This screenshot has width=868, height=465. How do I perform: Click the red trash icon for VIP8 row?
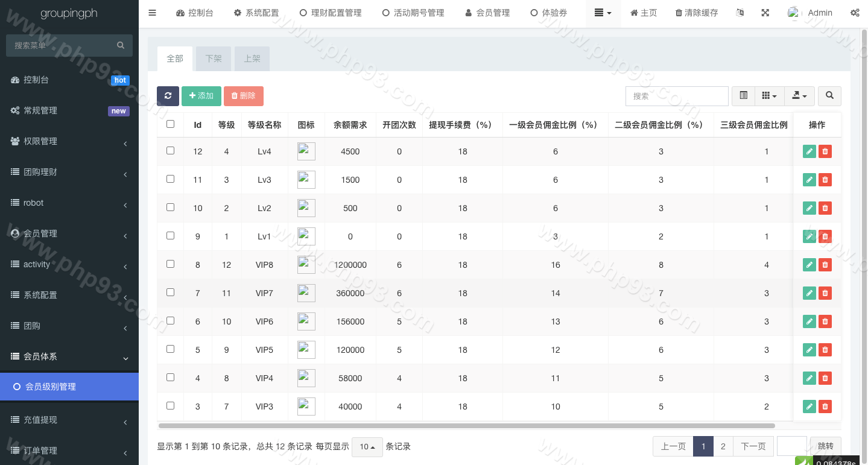(x=825, y=265)
